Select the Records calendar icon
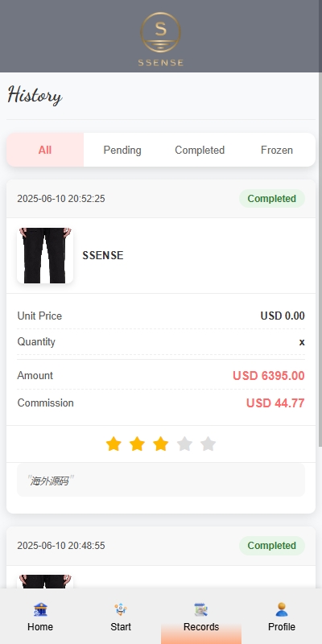The image size is (322, 644). coord(201,609)
